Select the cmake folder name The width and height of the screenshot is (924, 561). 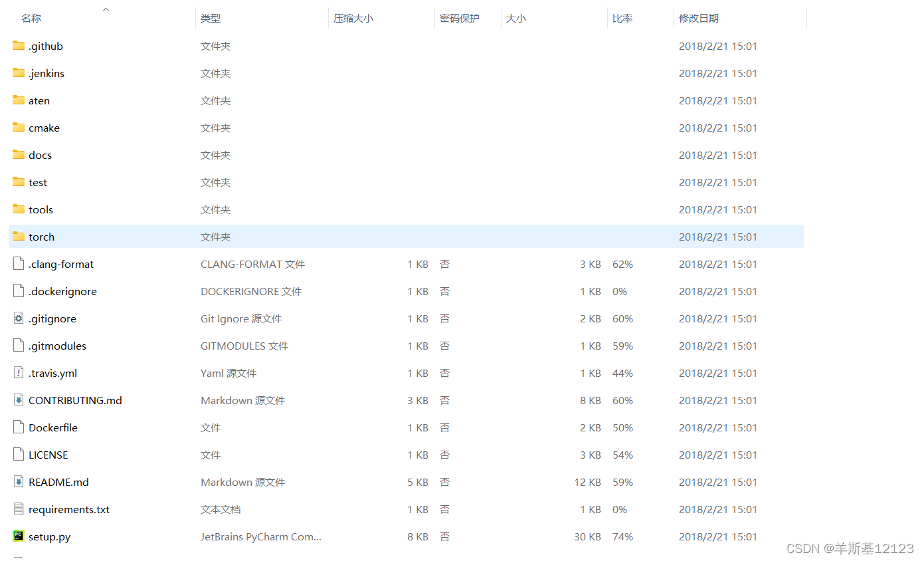[x=44, y=128]
